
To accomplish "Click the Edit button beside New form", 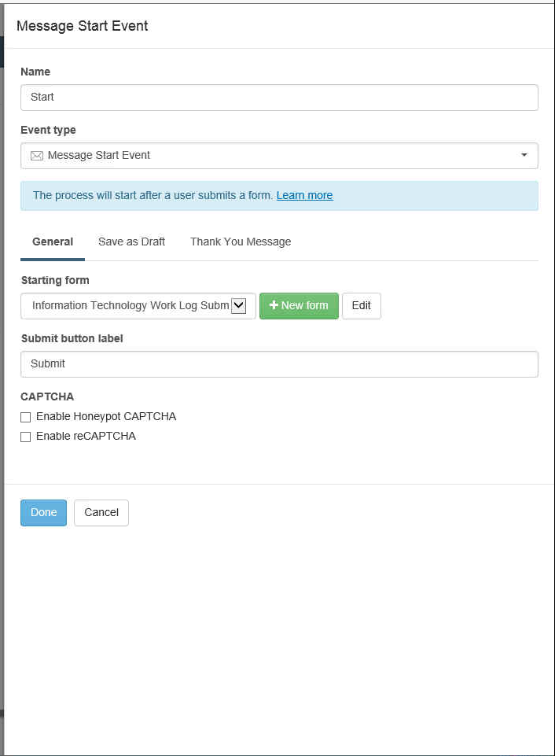I will click(x=362, y=306).
